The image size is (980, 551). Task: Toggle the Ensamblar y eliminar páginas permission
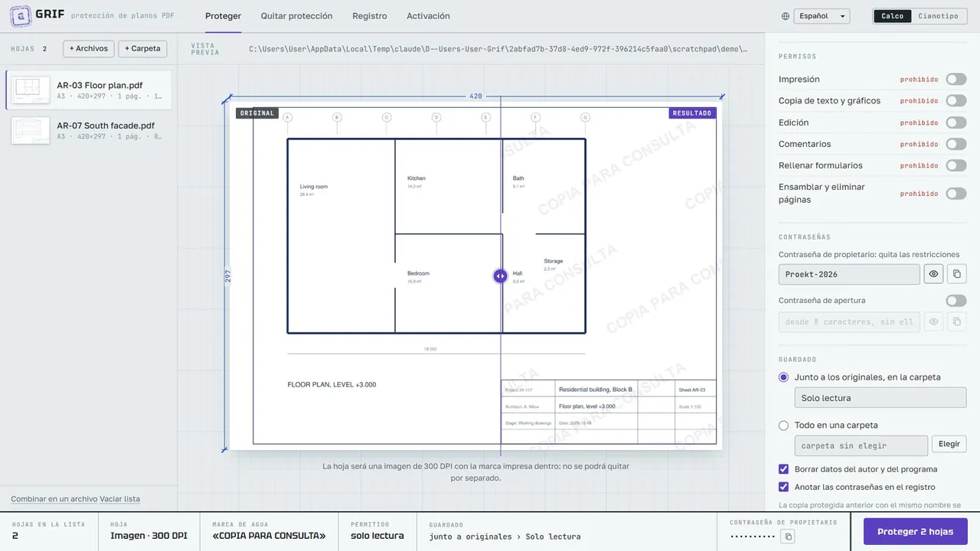956,194
